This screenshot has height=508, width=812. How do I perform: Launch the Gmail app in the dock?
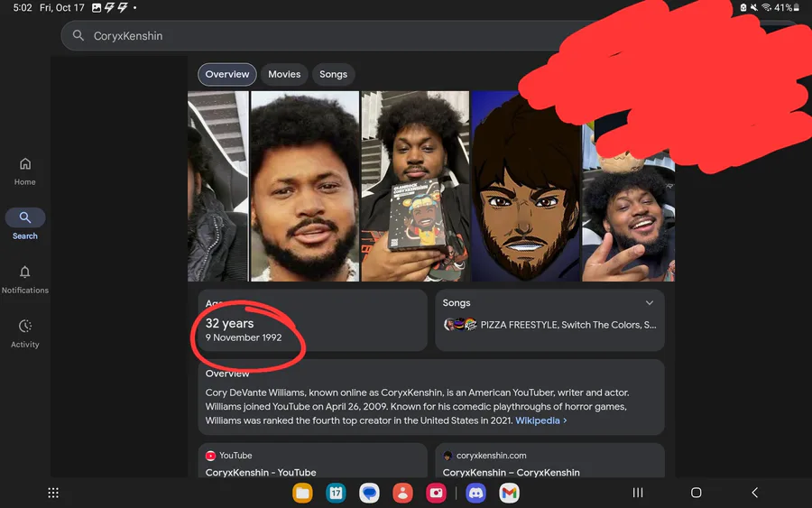[509, 493]
